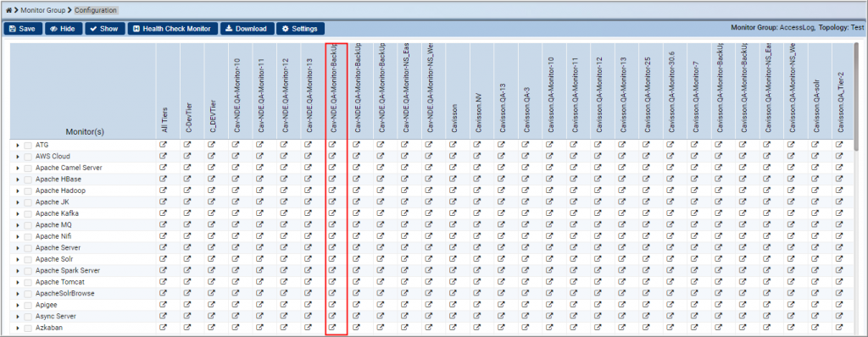Go to Monitor Group in breadcrumb
The image size is (868, 337).
42,10
